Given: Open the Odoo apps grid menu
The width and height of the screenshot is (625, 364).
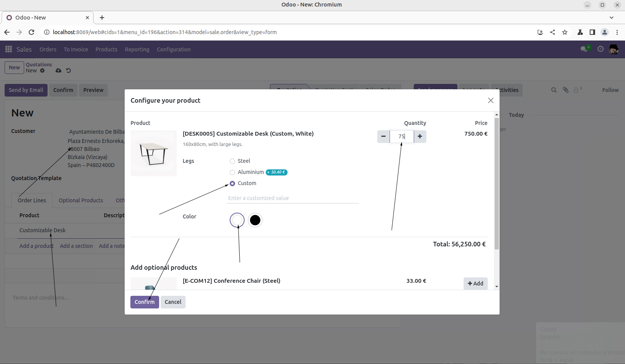Looking at the screenshot, I should click(8, 49).
